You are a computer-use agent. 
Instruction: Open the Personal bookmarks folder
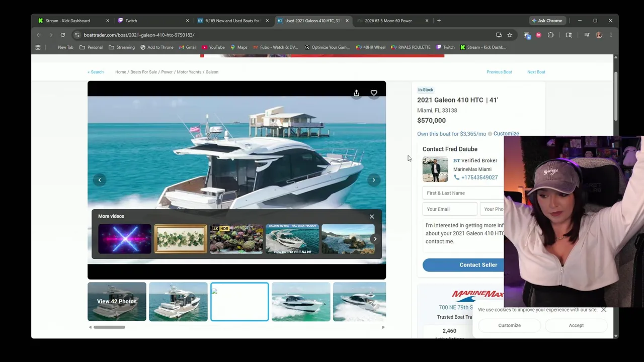pyautogui.click(x=92, y=47)
